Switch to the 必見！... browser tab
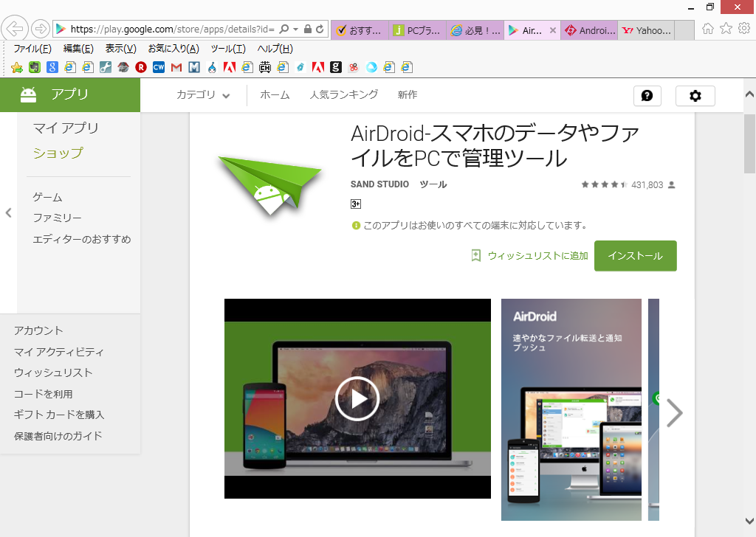Viewport: 756px width, 537px height. pos(475,30)
